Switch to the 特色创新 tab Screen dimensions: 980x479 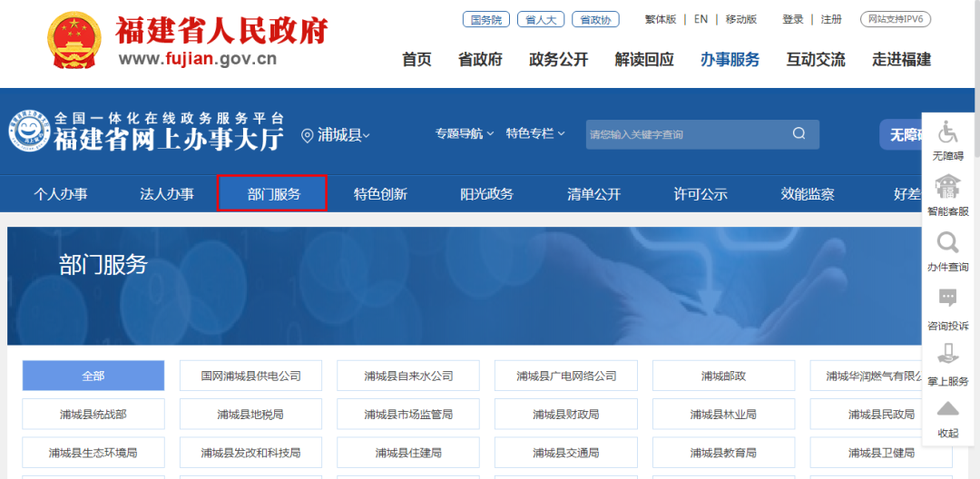coord(380,194)
